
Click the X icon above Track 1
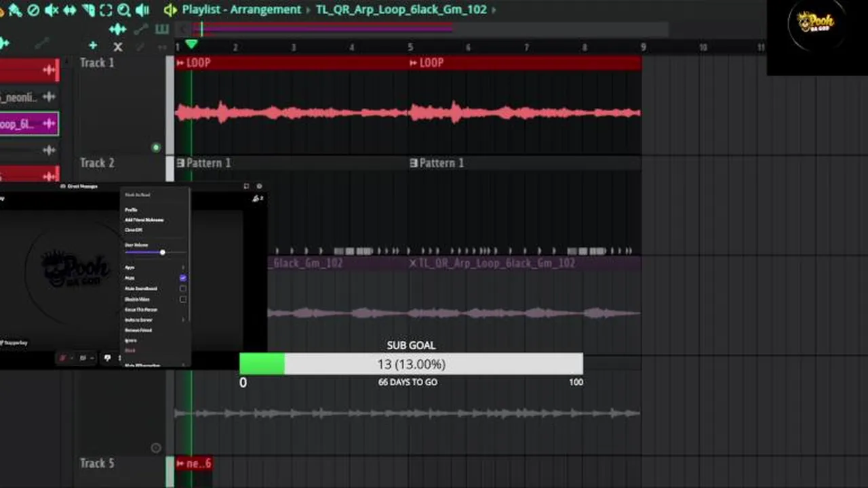pos(118,47)
